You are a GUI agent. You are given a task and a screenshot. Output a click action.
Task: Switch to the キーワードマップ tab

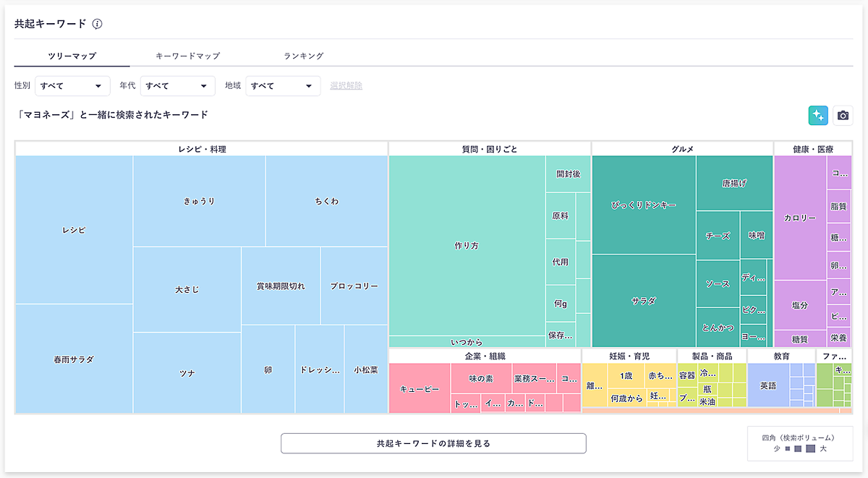[x=187, y=56]
